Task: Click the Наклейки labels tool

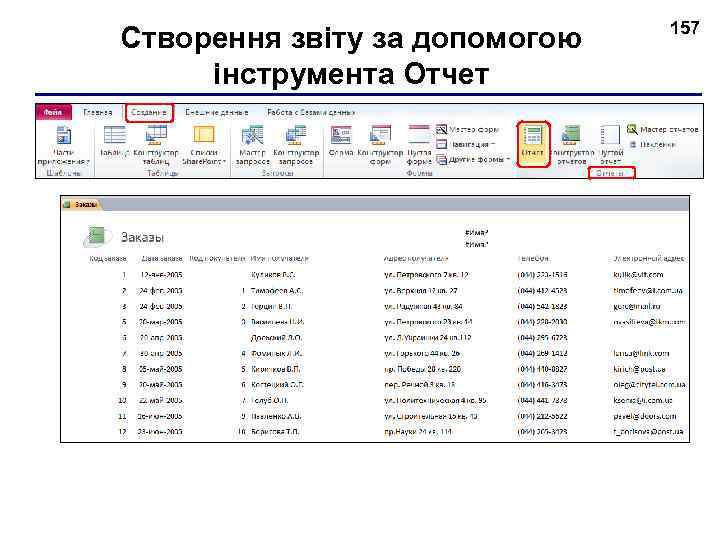Action: 652,145
